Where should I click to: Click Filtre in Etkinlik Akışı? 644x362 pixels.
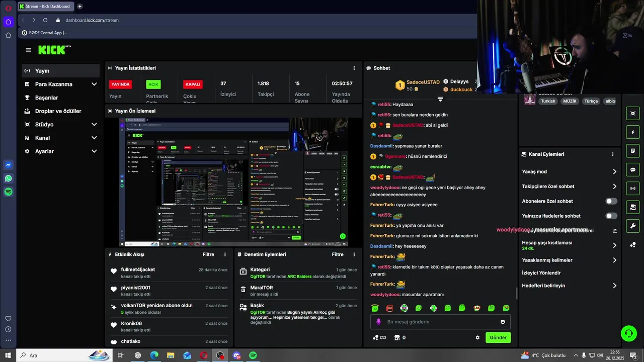click(x=208, y=254)
